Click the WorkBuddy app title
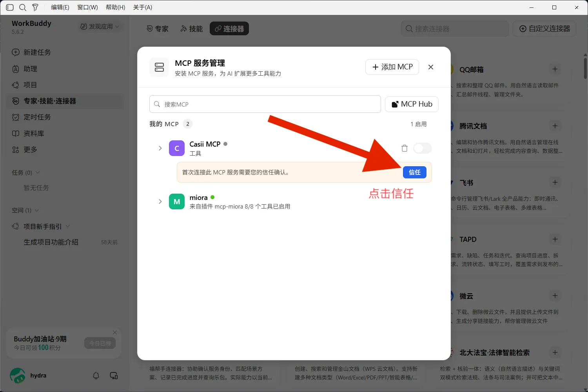 pos(31,24)
